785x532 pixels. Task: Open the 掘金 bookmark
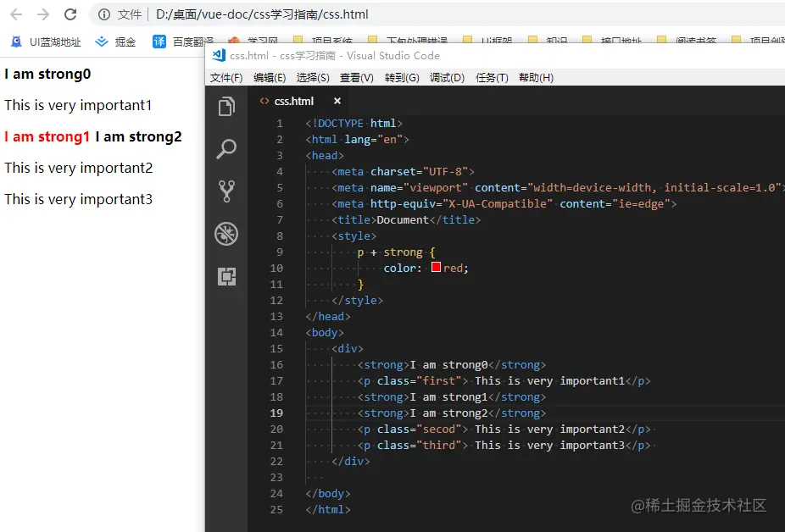(x=115, y=42)
